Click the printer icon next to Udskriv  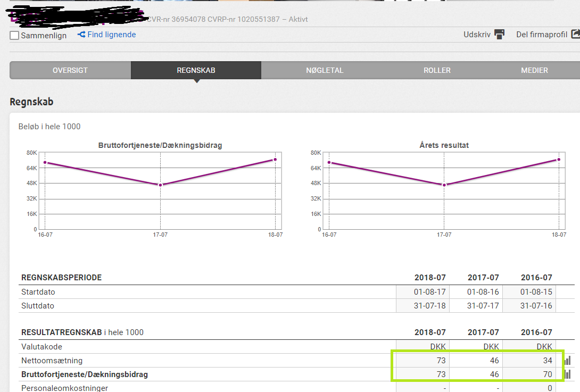tap(499, 35)
